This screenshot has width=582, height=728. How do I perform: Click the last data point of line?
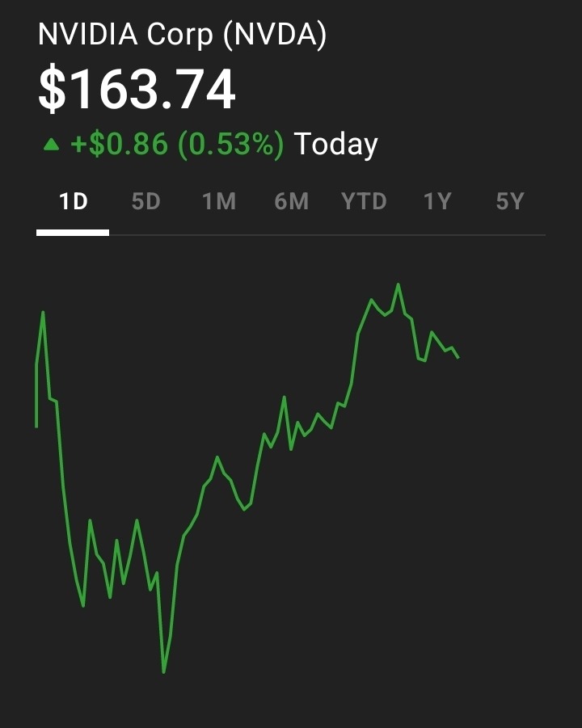click(458, 357)
